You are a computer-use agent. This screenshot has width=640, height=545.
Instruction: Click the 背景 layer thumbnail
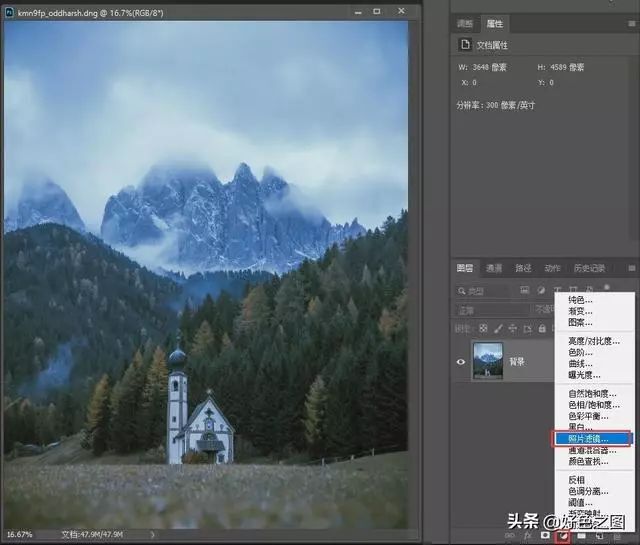[x=488, y=361]
